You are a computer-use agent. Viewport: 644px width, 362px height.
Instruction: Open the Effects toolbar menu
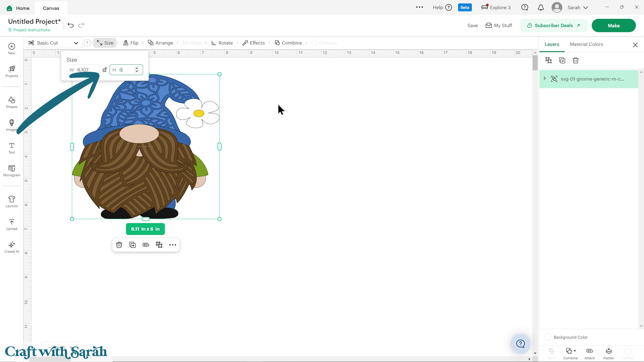tap(254, 43)
